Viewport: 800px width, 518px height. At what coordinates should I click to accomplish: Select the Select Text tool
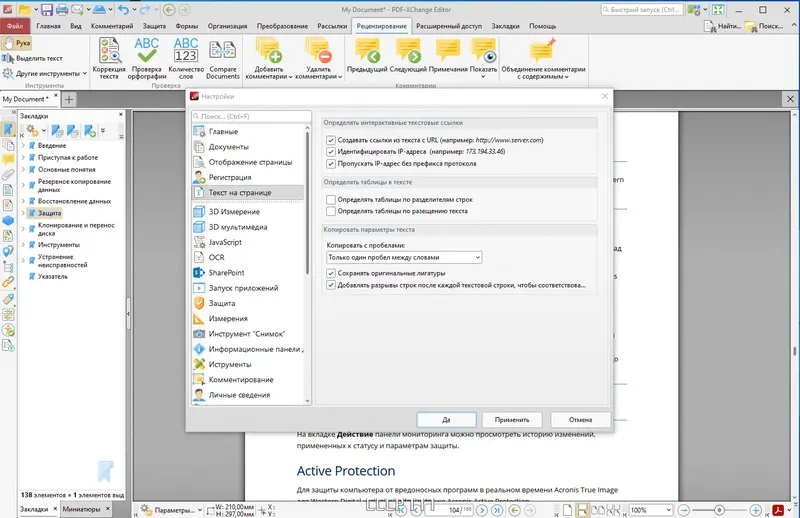coord(33,58)
